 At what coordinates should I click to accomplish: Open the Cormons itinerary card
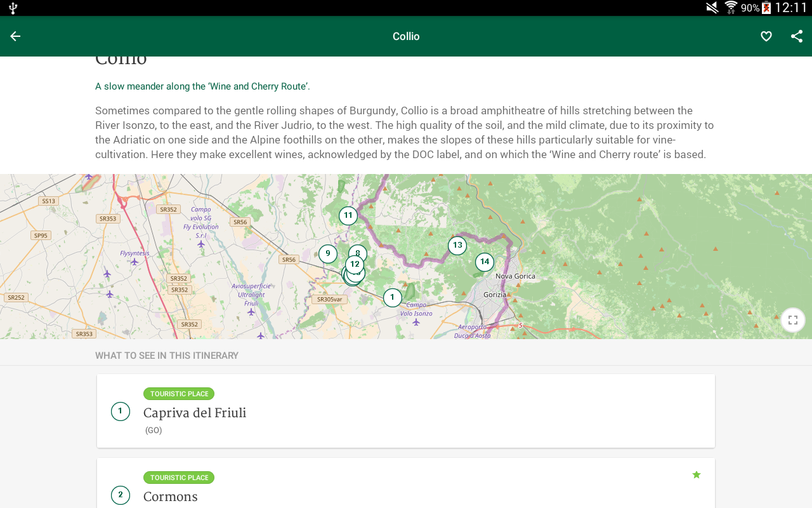click(406, 483)
